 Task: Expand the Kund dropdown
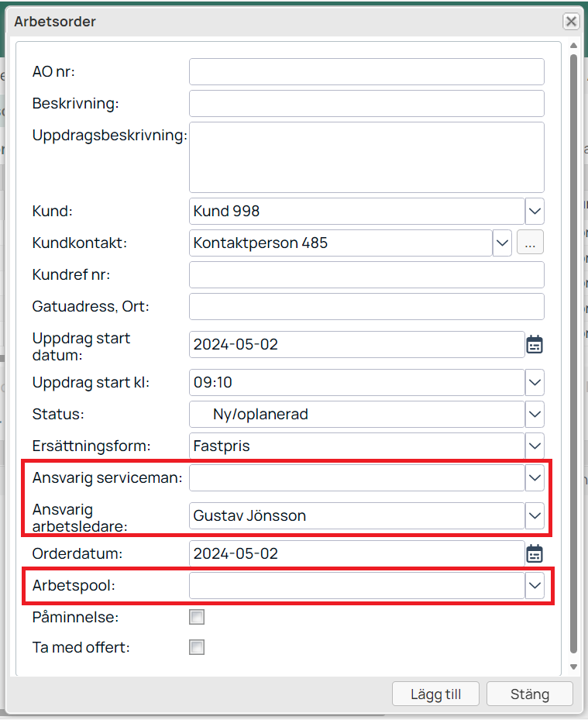tap(535, 211)
